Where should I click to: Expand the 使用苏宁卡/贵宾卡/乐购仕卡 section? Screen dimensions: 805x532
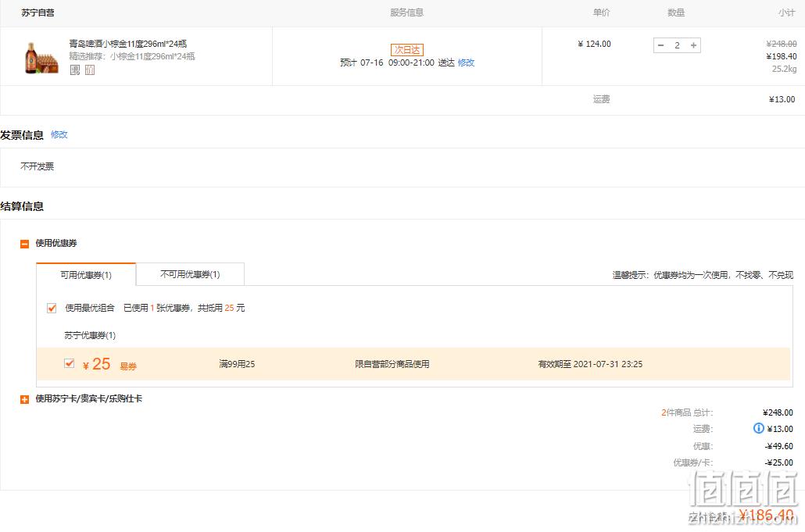coord(25,399)
